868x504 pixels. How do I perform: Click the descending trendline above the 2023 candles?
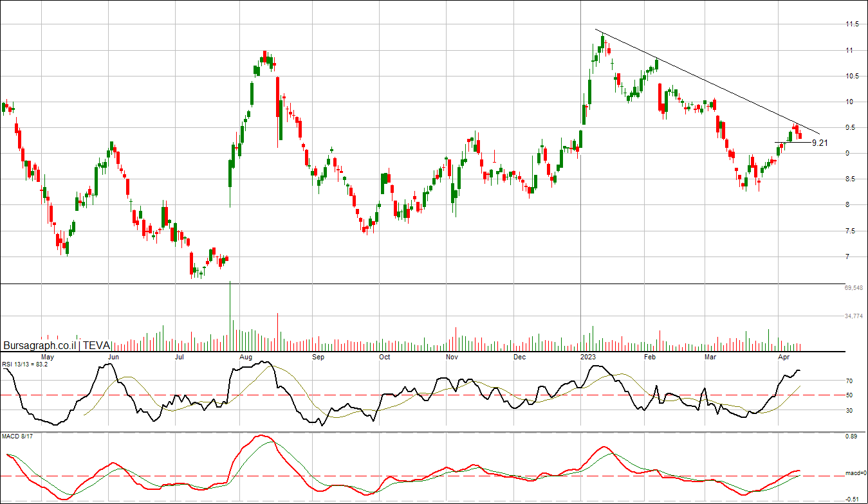click(x=707, y=82)
